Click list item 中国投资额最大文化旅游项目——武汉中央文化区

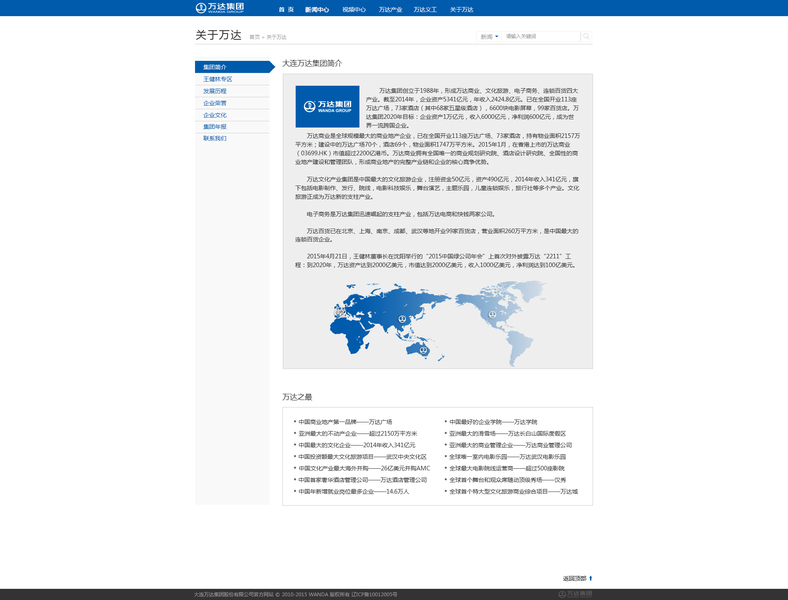coord(362,457)
